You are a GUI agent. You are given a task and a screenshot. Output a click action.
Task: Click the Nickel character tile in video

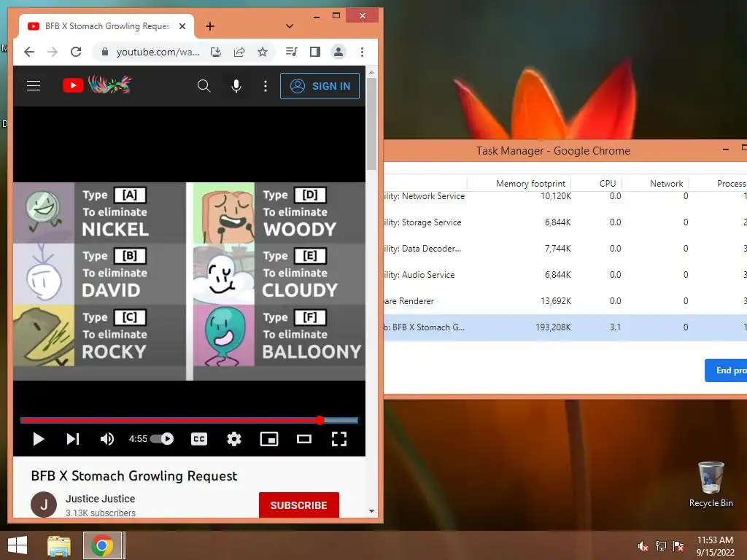[x=99, y=213]
